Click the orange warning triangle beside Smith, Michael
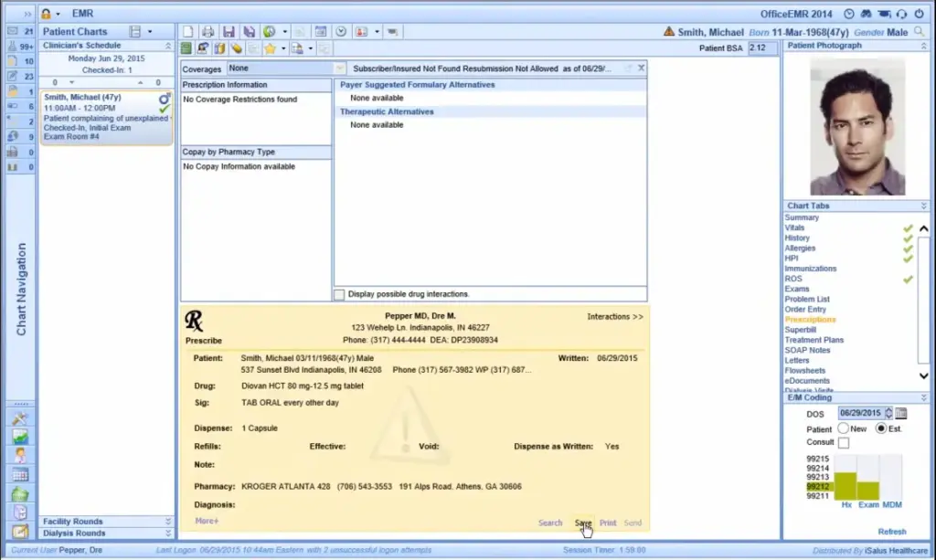Image resolution: width=936 pixels, height=560 pixels. point(668,32)
